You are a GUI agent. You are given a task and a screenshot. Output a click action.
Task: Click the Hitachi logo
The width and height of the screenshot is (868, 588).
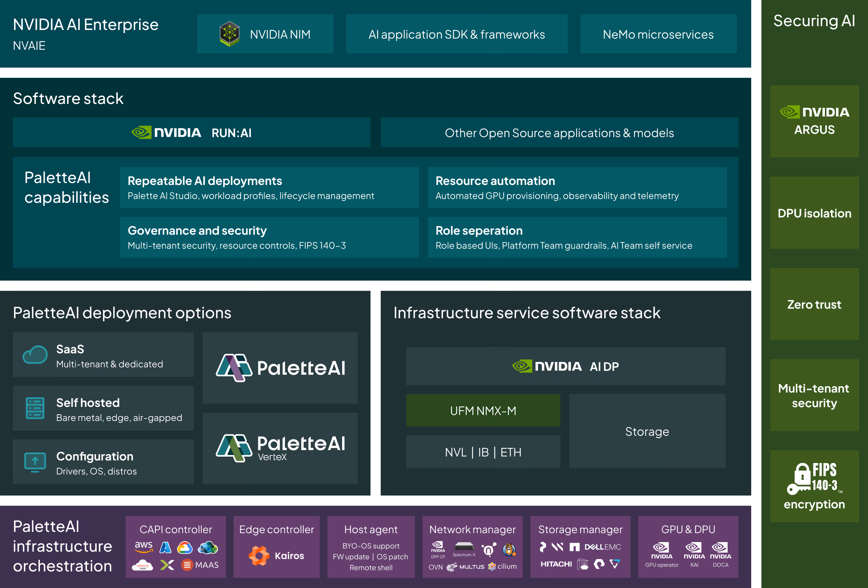click(x=556, y=564)
